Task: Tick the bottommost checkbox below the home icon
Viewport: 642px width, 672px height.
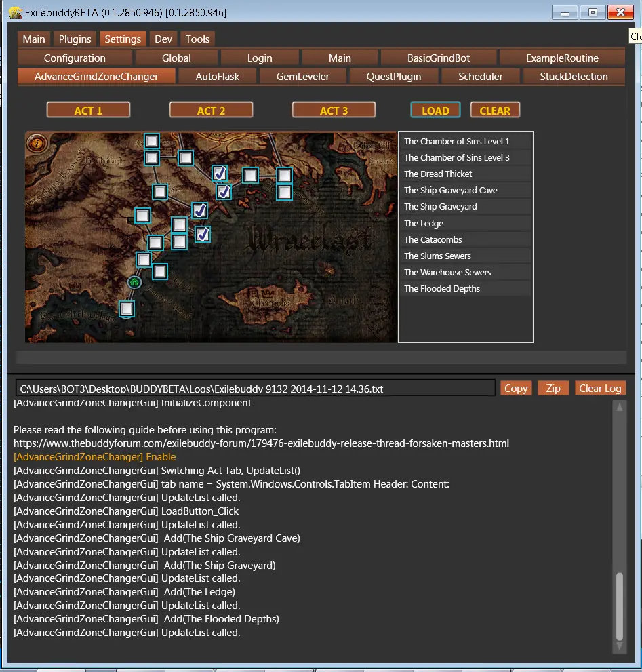Action: pos(127,309)
